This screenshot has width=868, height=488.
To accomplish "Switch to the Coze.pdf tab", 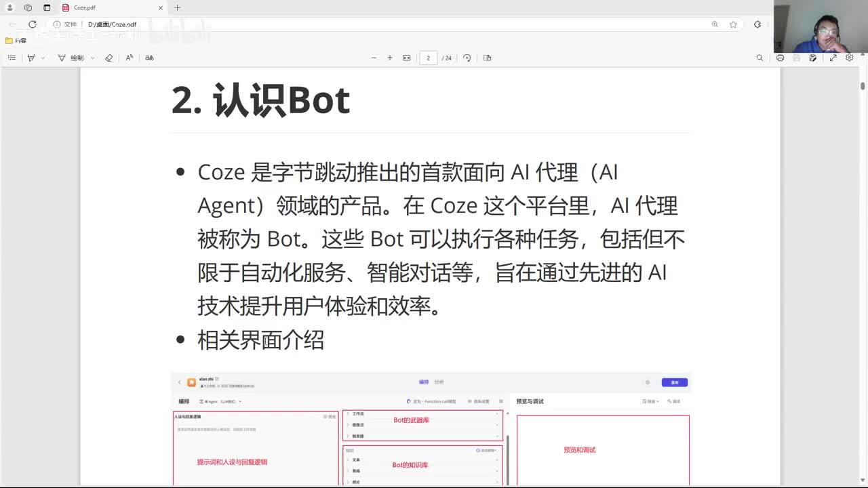I will coord(112,7).
